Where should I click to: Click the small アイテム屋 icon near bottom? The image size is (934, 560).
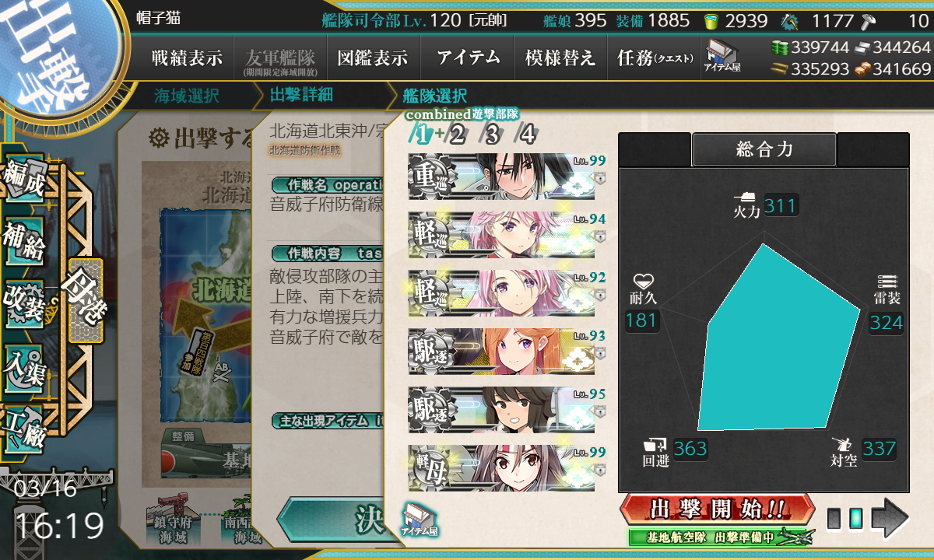tap(420, 520)
